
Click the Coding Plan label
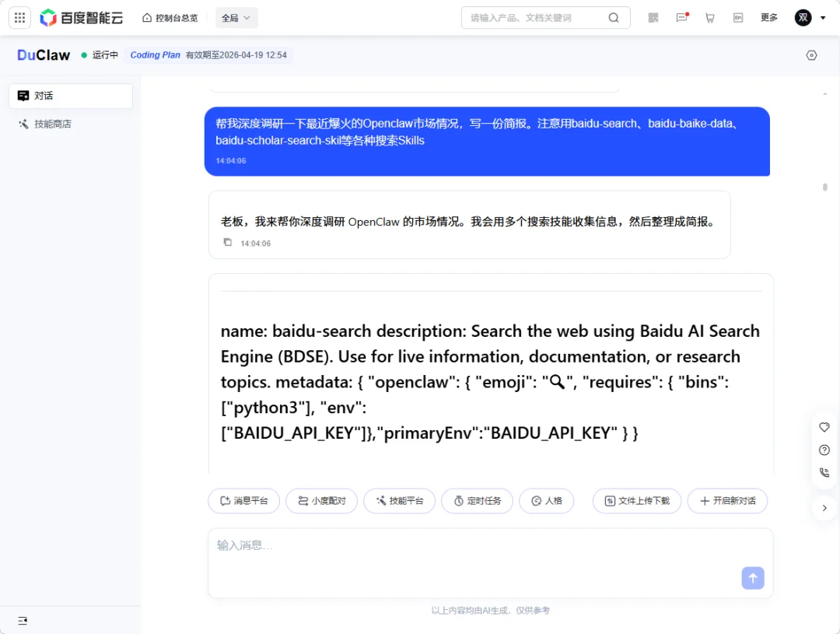click(156, 55)
